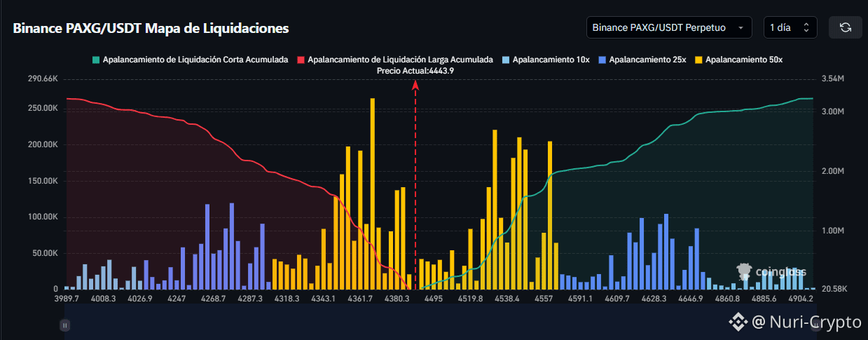
Task: Click the red dashed current price marker line
Action: click(x=415, y=186)
